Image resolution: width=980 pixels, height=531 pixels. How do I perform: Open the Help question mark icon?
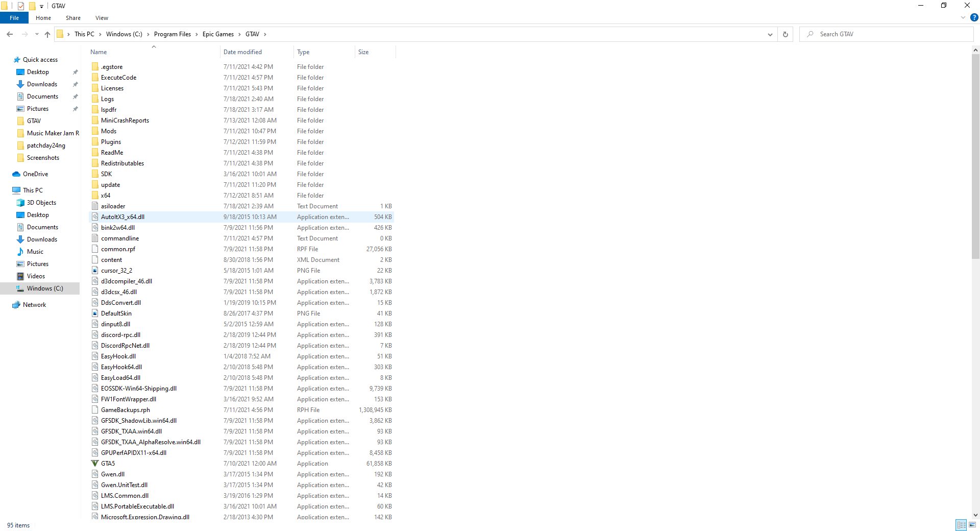click(974, 17)
